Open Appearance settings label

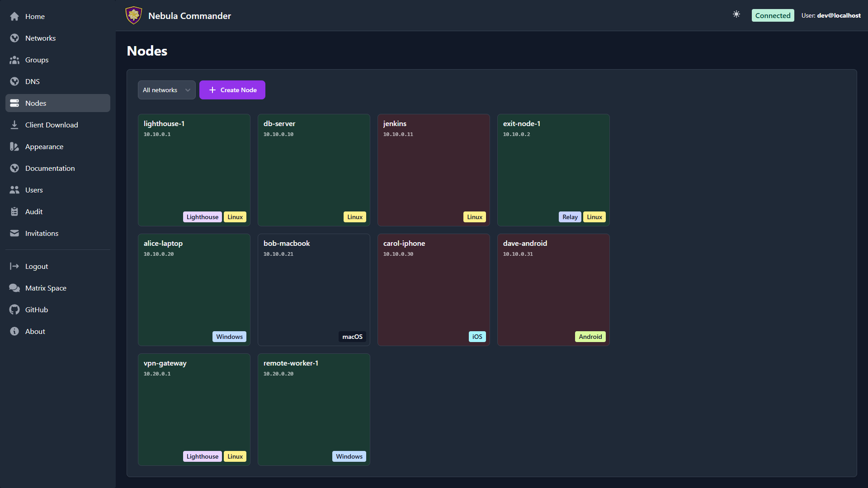[44, 146]
